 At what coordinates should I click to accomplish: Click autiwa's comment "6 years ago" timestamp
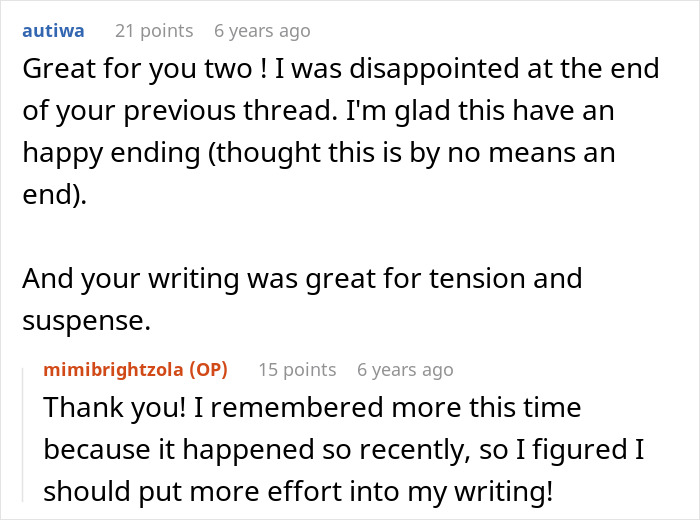coord(262,31)
